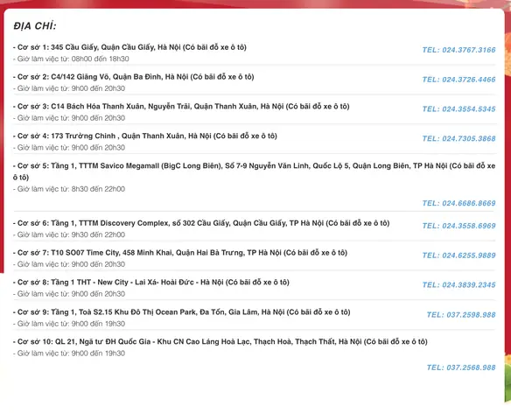
Task: Select Cơ sở 8 hours 9h00 đến 20h30
Action: (x=69, y=294)
